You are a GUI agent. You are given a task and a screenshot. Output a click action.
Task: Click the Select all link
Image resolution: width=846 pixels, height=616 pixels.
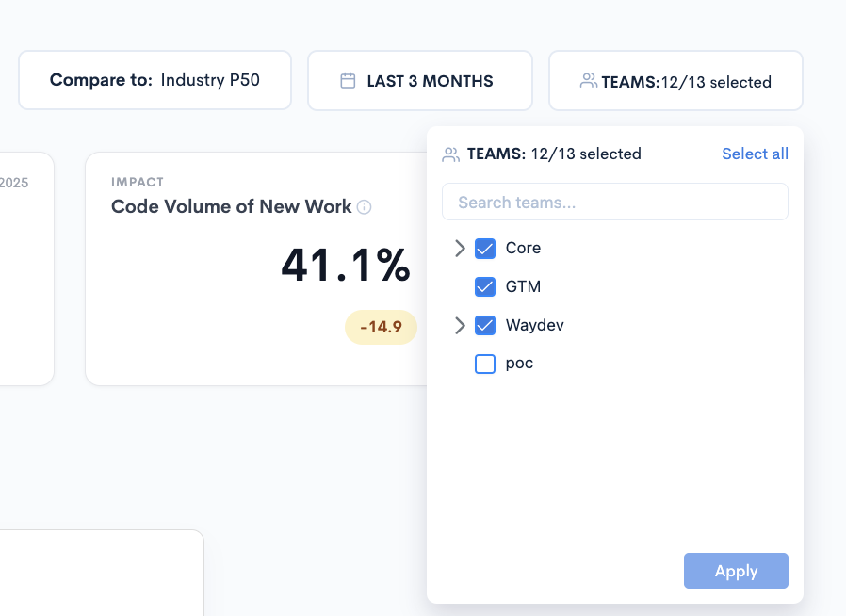pyautogui.click(x=755, y=154)
